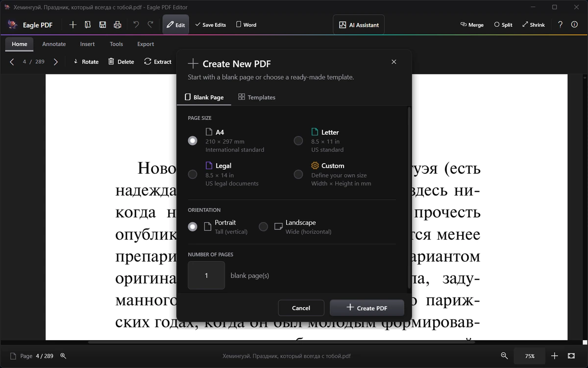The height and width of the screenshot is (368, 588).
Task: Open a file with the open document icon
Action: tap(88, 25)
